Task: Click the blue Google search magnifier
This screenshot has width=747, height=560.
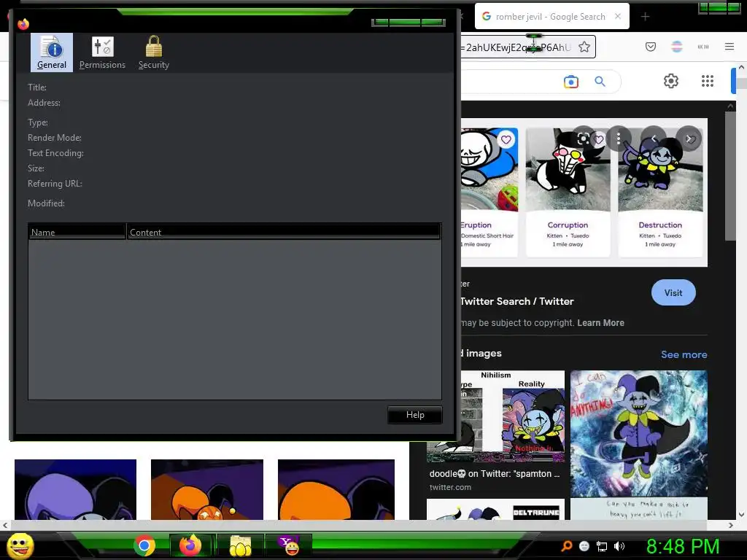Action: coord(600,82)
